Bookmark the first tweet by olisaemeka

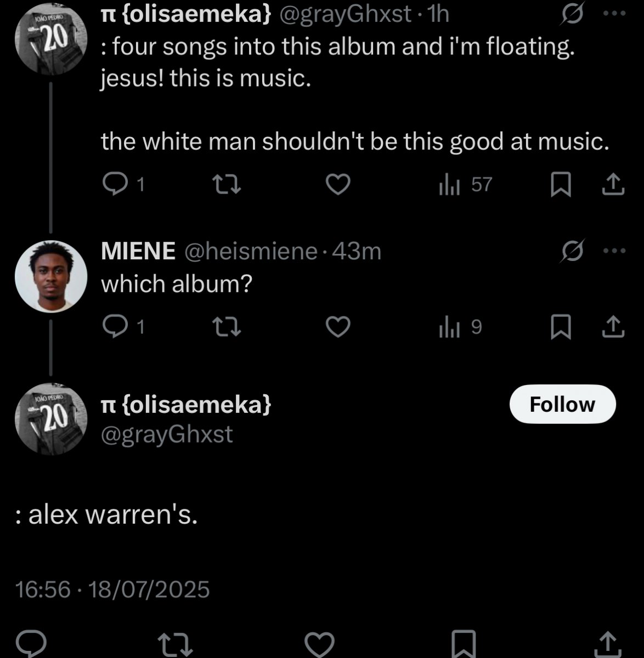560,185
